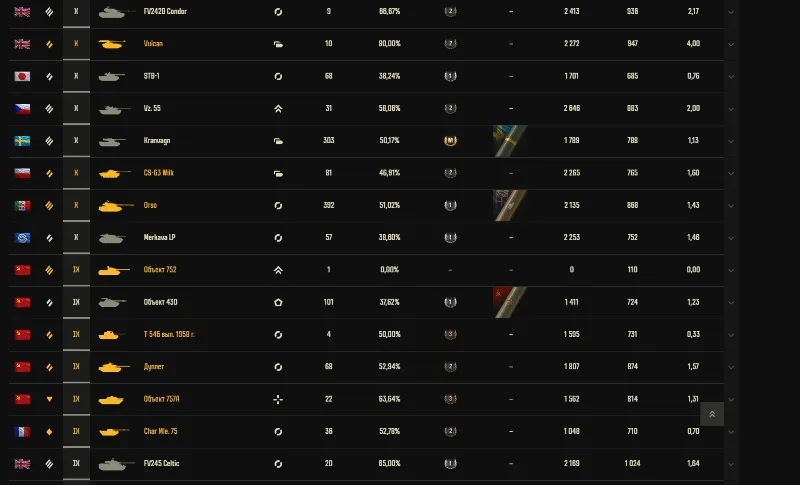Click the scroll-to-top double-chevron button
Image resolution: width=800 pixels, height=485 pixels.
coord(712,414)
